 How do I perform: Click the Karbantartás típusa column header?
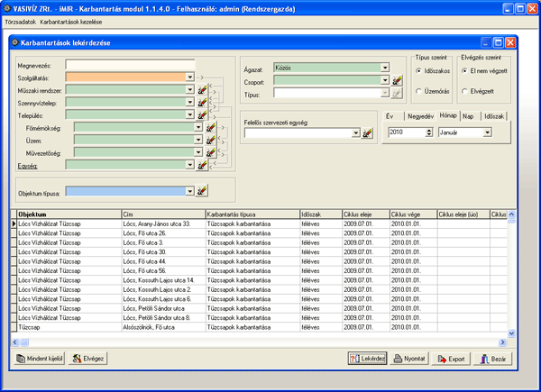(x=252, y=214)
